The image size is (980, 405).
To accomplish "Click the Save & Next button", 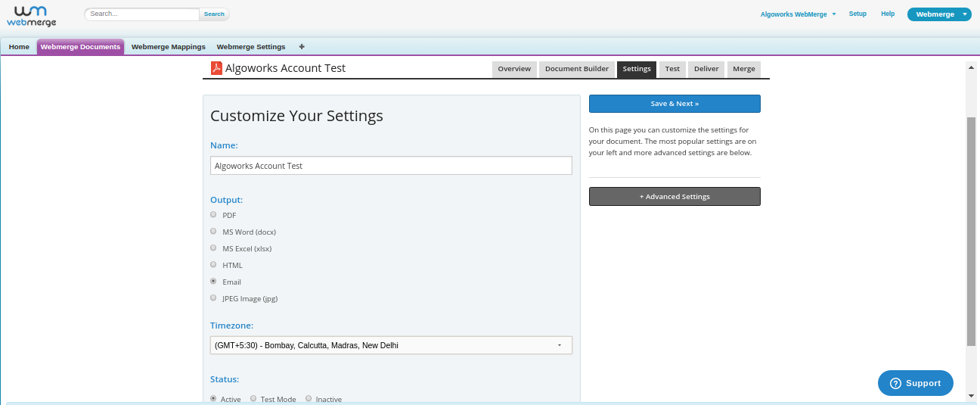I will click(675, 104).
